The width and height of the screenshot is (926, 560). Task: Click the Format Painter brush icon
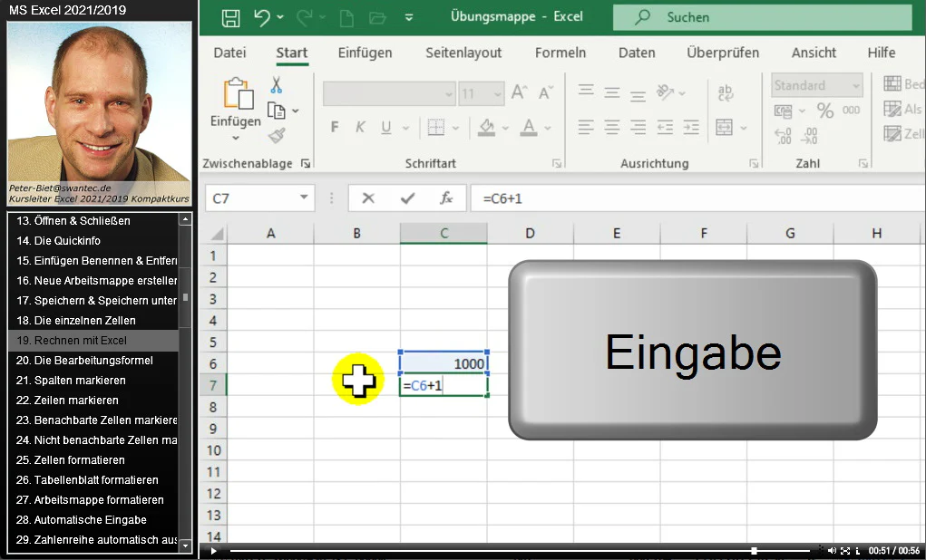pyautogui.click(x=276, y=136)
